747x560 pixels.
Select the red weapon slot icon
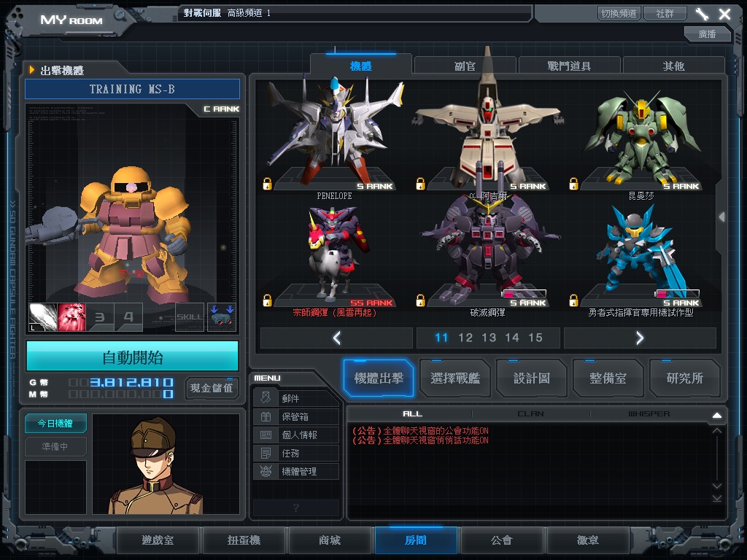point(71,317)
